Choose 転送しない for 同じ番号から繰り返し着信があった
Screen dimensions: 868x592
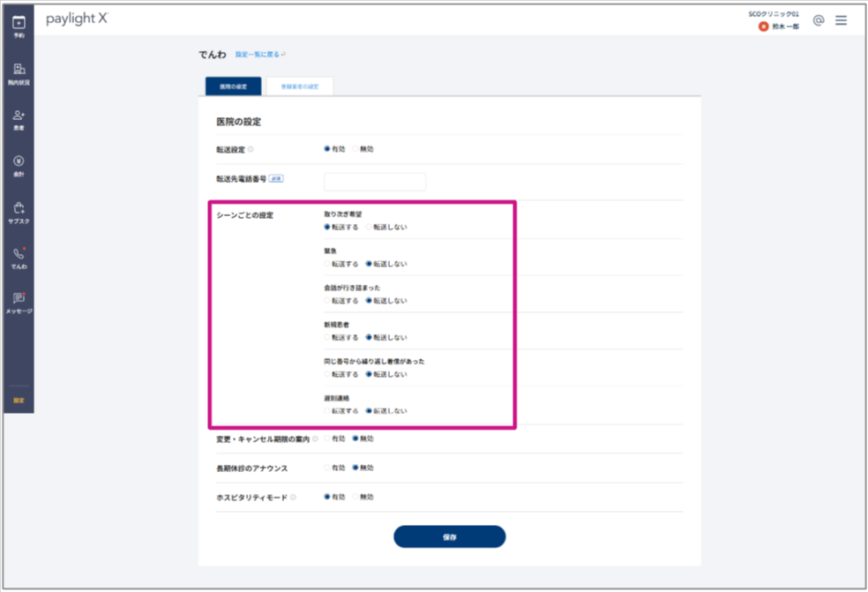point(369,374)
